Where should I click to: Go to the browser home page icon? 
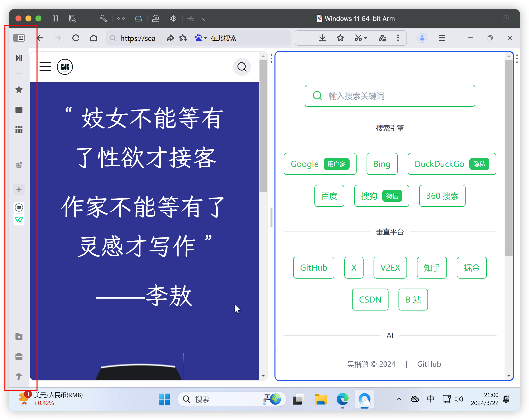click(x=94, y=38)
